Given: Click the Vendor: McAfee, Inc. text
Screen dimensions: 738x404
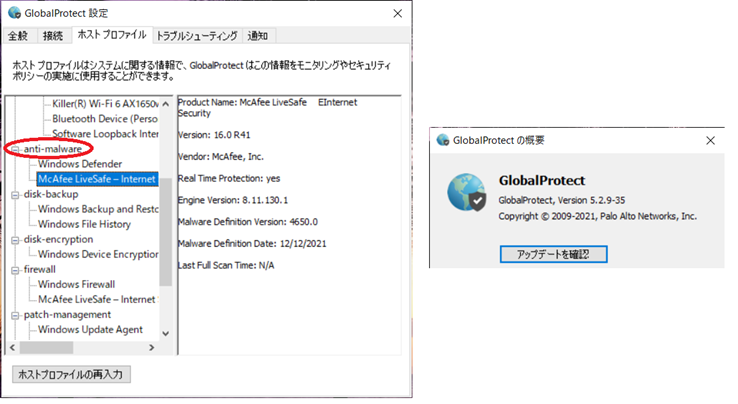Looking at the screenshot, I should pyautogui.click(x=221, y=156).
